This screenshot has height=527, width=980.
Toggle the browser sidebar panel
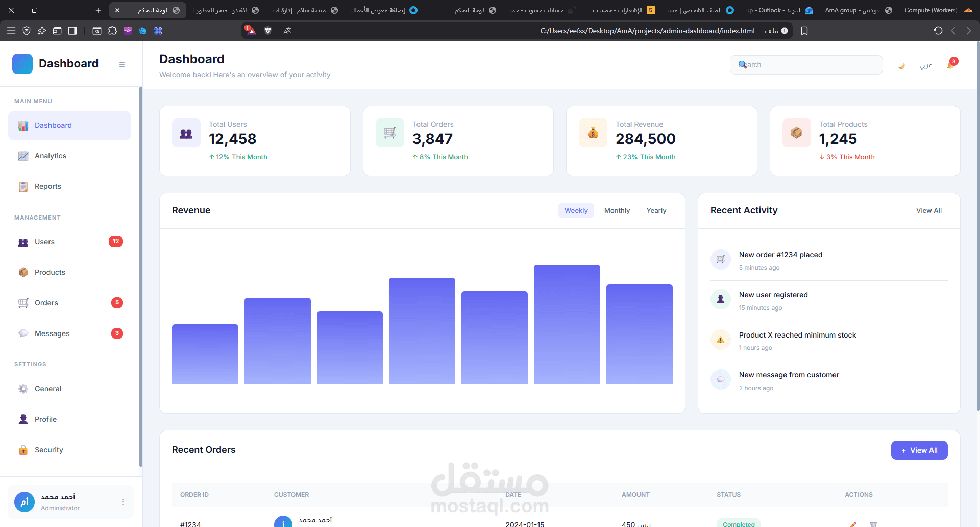point(72,31)
